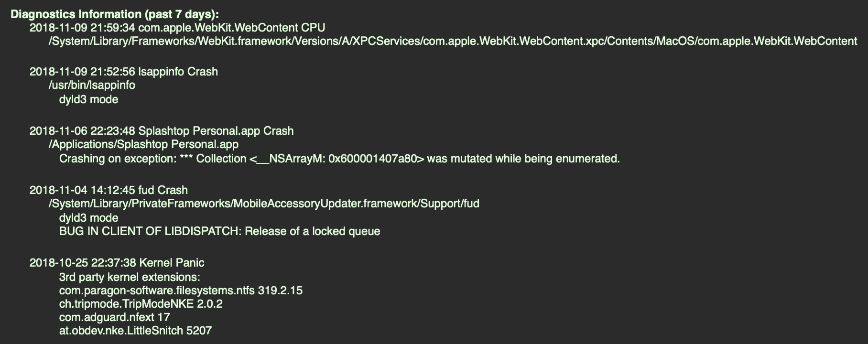The width and height of the screenshot is (868, 344).
Task: Click the Kernel Panic entry dated 2018-10-25
Action: click(117, 263)
